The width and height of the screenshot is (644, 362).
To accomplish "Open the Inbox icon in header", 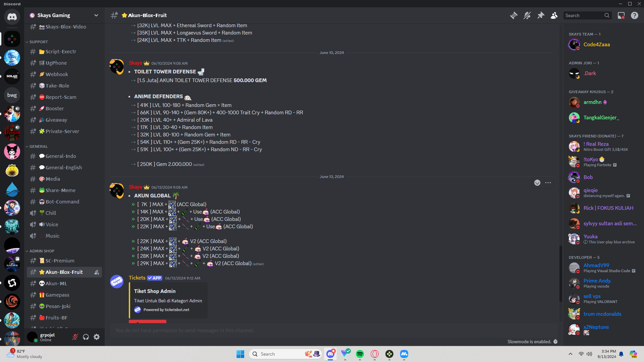I will tap(621, 15).
